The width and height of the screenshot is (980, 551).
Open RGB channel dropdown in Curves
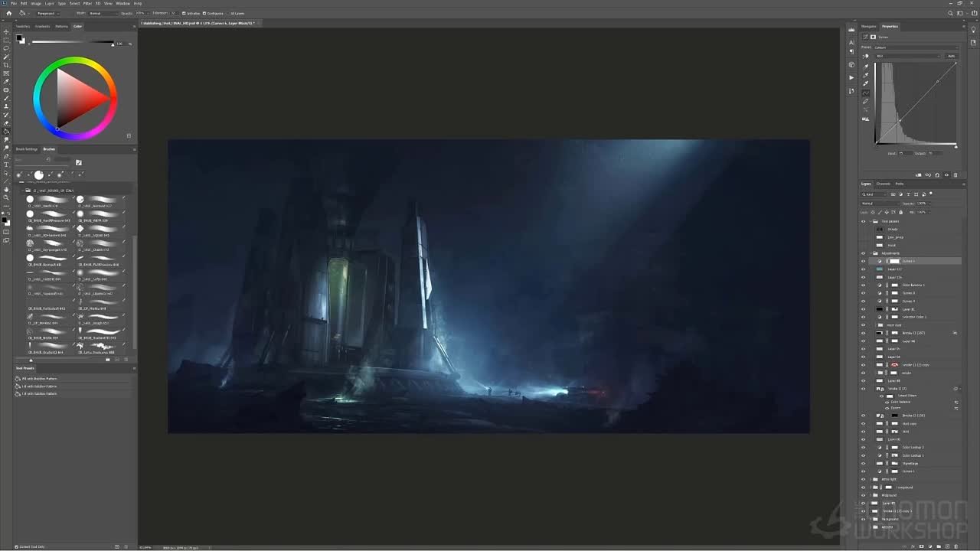tap(908, 56)
